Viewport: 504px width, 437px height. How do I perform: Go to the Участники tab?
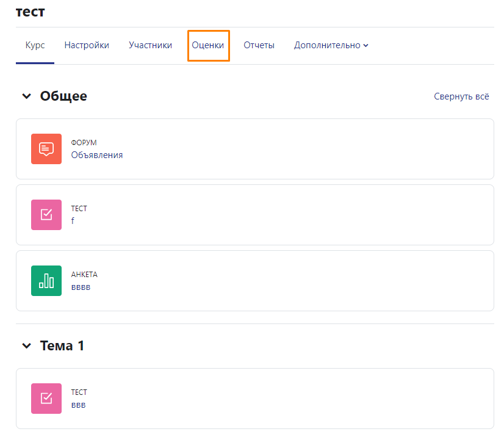(151, 45)
